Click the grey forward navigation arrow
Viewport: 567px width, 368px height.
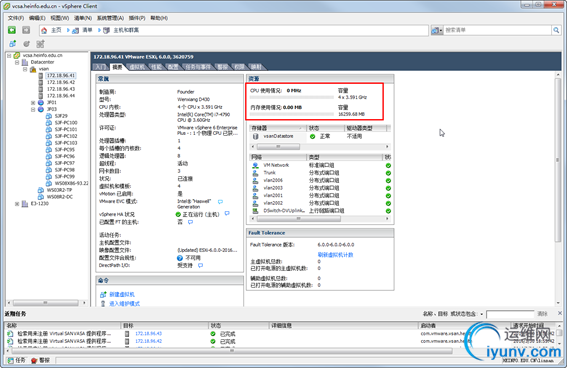(x=26, y=30)
